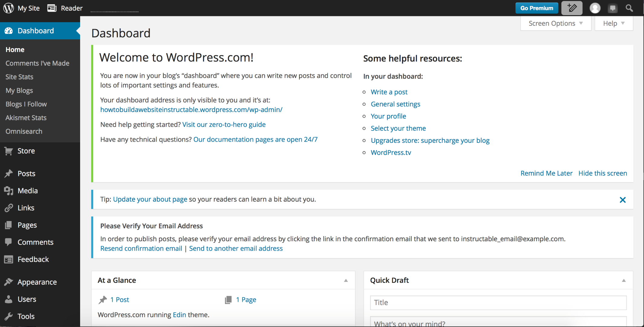Collapse the Quick Draft panel

click(624, 280)
